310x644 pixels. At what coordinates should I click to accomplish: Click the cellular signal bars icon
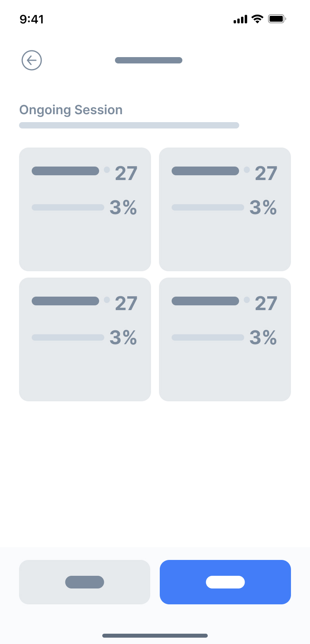pos(240,19)
